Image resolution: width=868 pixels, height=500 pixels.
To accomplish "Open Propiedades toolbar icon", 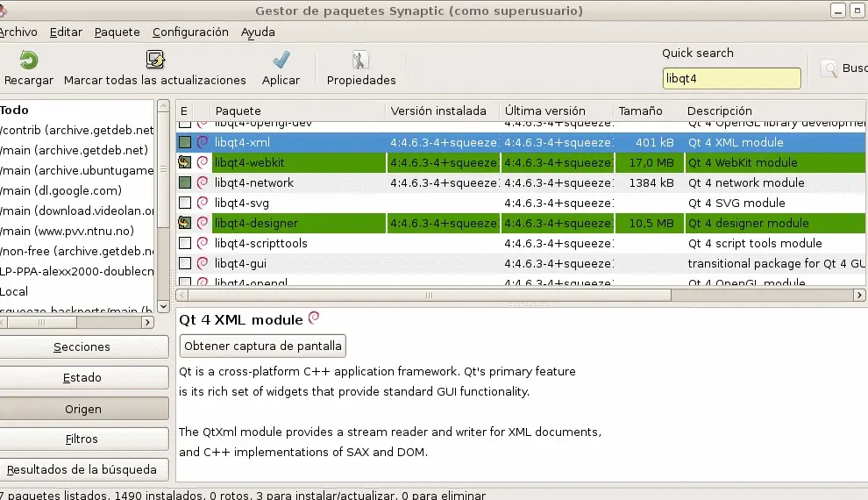I will click(x=360, y=60).
